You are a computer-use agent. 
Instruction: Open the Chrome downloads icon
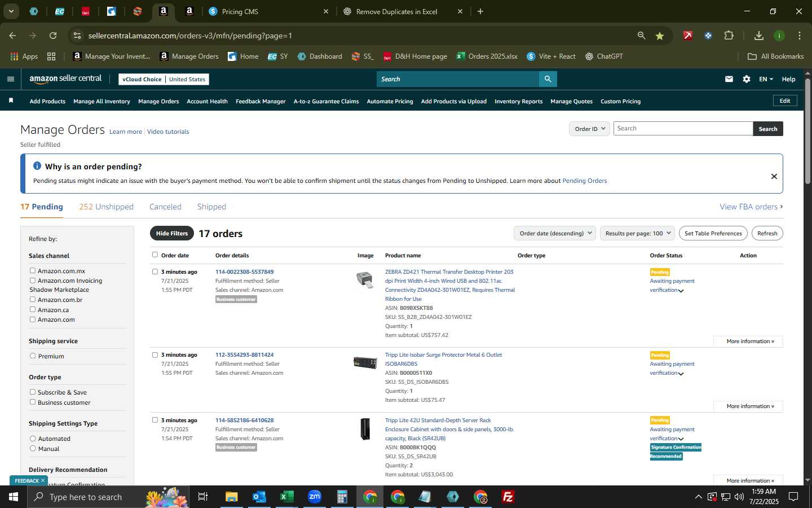coord(759,36)
